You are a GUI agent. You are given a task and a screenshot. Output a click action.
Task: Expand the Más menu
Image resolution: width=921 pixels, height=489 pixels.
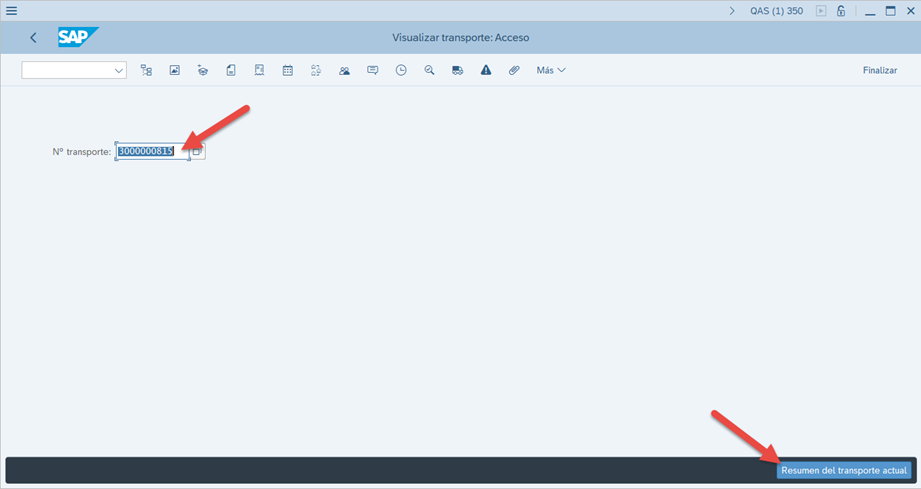[551, 71]
